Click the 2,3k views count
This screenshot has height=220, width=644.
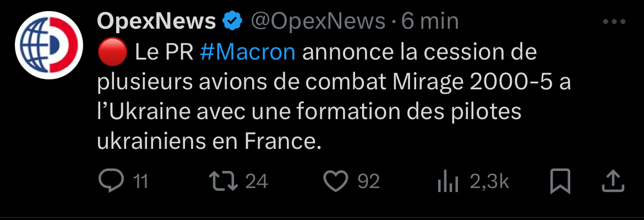(x=489, y=181)
